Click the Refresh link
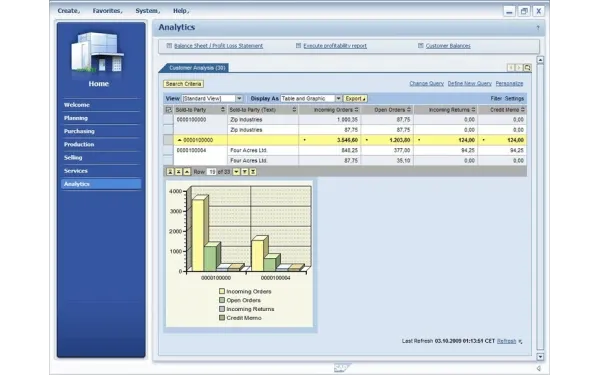The width and height of the screenshot is (600, 375). click(x=506, y=341)
